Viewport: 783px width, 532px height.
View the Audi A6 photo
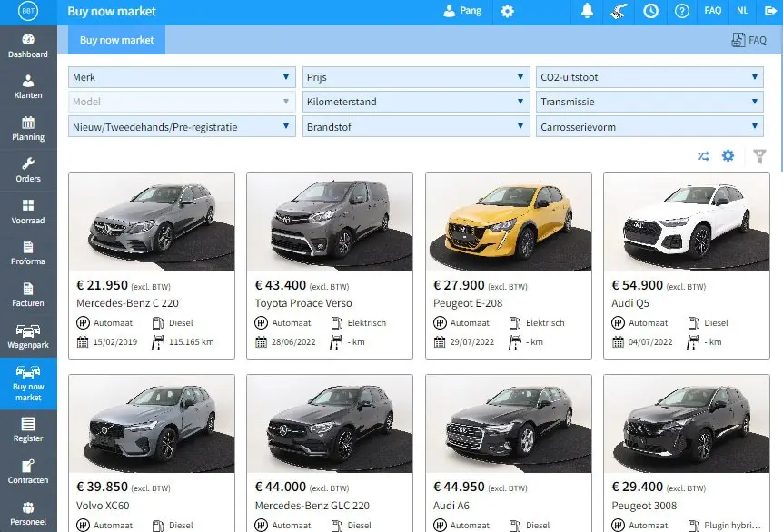pyautogui.click(x=509, y=424)
